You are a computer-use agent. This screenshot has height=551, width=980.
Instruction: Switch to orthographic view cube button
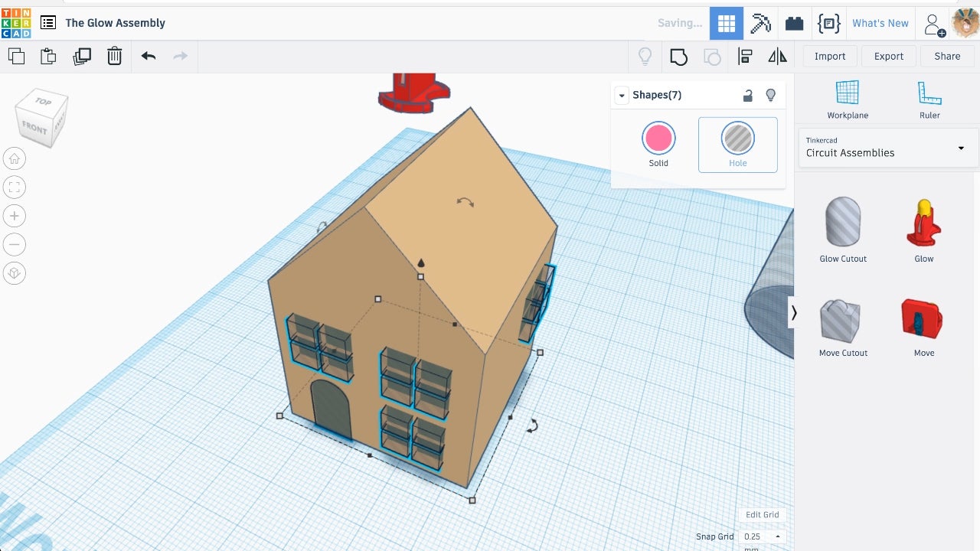click(x=15, y=273)
